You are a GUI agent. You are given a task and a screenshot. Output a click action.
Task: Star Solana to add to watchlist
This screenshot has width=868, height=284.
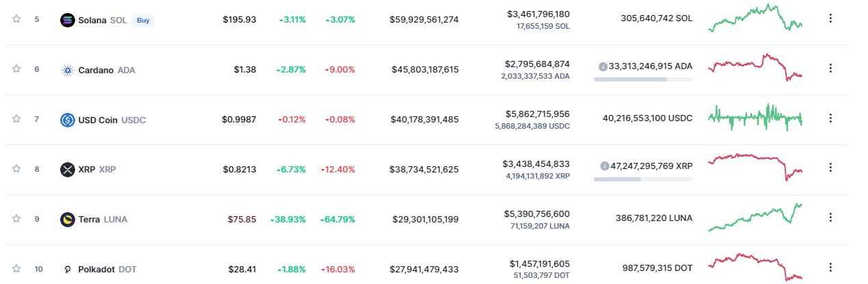pyautogui.click(x=16, y=18)
